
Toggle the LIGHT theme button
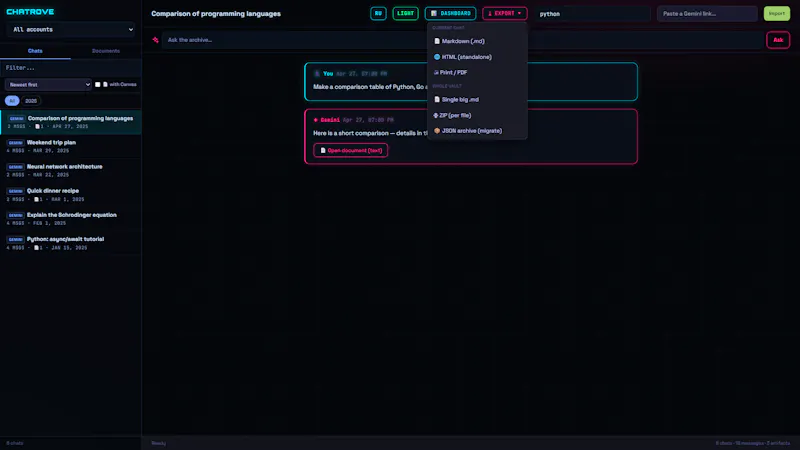[x=406, y=13]
